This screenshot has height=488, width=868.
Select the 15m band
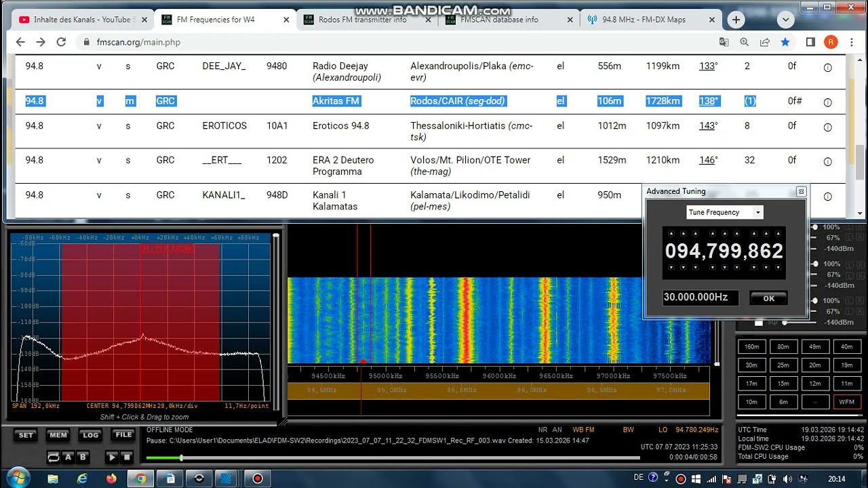coord(783,384)
